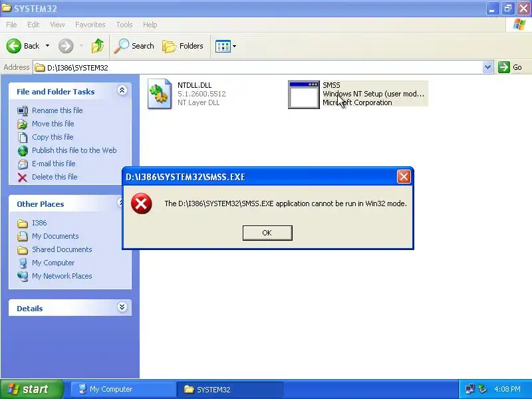Image resolution: width=532 pixels, height=399 pixels.
Task: Click the safely remove hardware tray icon
Action: (483, 389)
